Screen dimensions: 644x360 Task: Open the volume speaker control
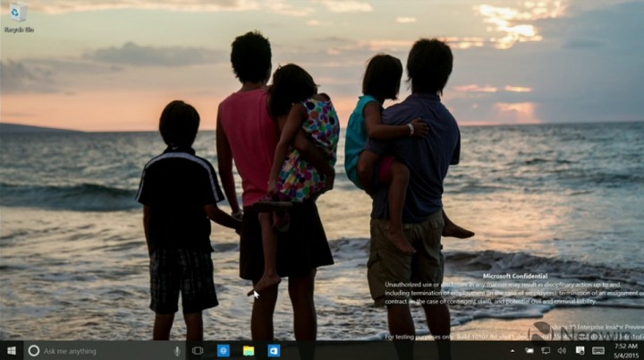(562, 350)
